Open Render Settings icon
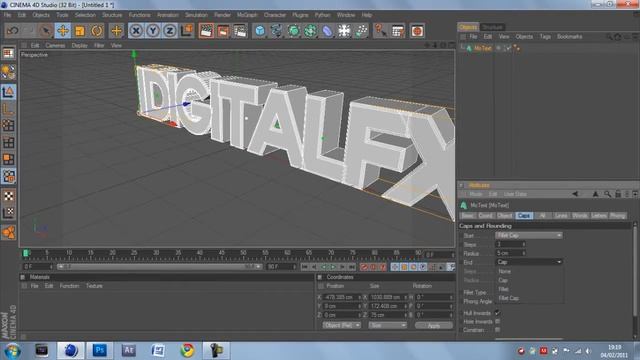The width and height of the screenshot is (640, 360). (240, 31)
